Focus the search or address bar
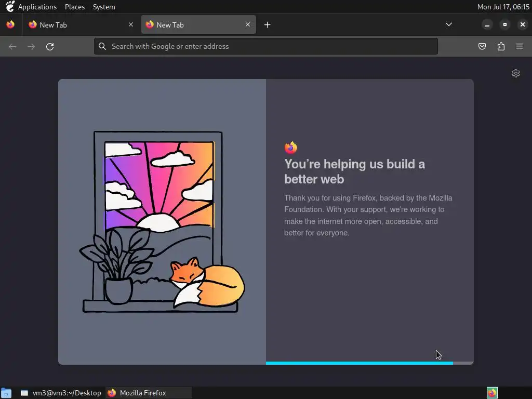The height and width of the screenshot is (399, 532). pyautogui.click(x=266, y=46)
